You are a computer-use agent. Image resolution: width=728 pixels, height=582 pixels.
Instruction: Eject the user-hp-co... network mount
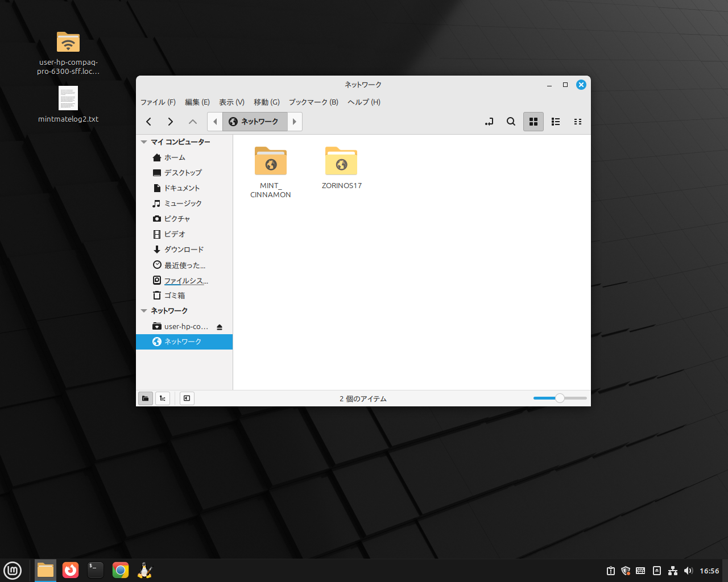point(220,327)
